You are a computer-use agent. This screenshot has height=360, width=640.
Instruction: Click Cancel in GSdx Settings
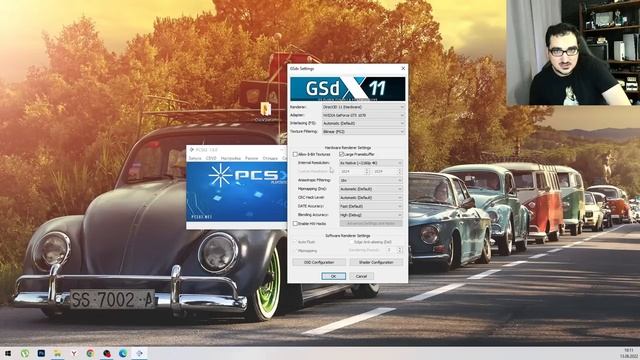(361, 276)
